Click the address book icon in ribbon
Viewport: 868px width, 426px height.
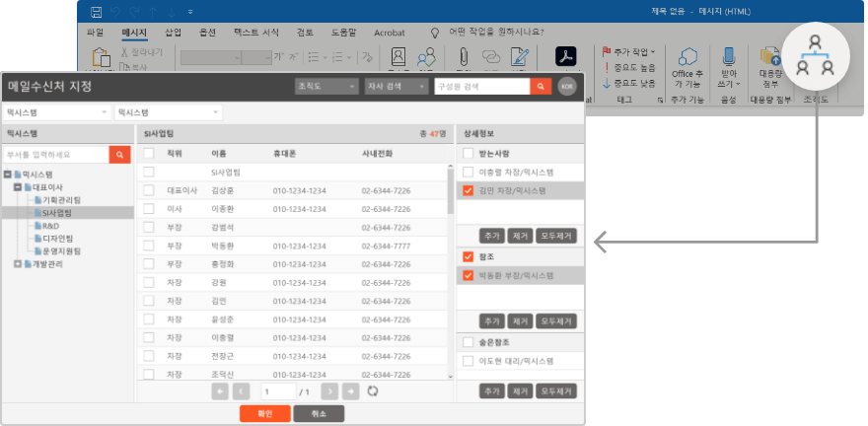pyautogui.click(x=398, y=57)
